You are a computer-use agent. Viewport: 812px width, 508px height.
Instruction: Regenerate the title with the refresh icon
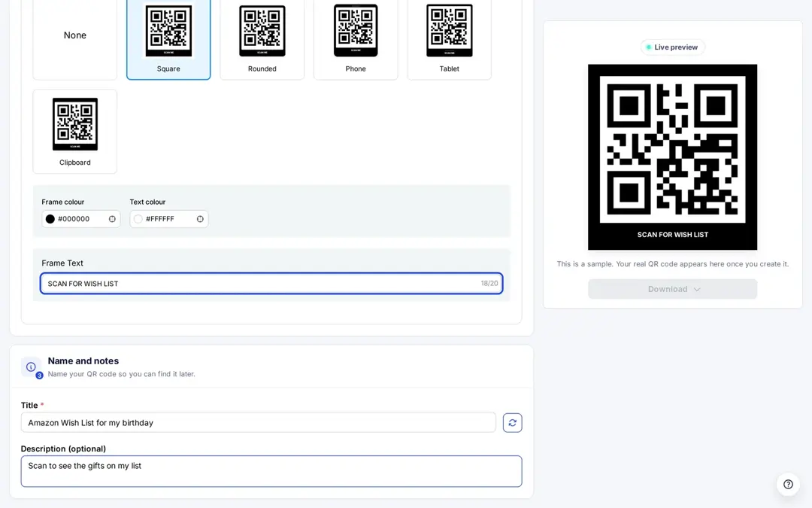click(x=512, y=422)
